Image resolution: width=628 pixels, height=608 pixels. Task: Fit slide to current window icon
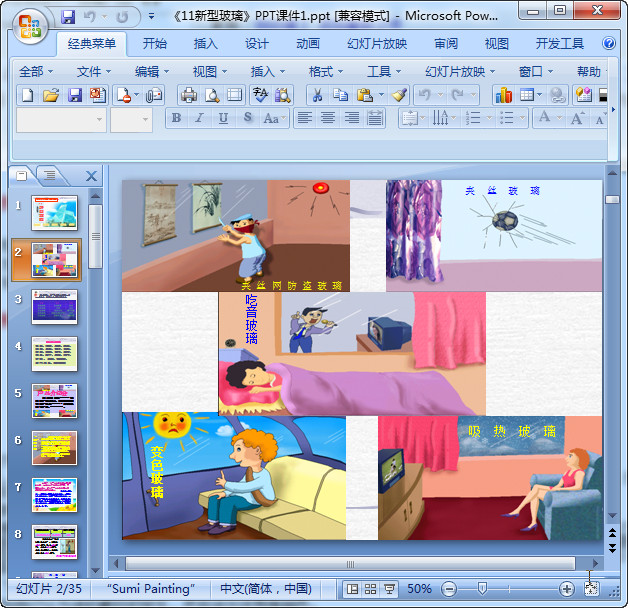pyautogui.click(x=591, y=589)
